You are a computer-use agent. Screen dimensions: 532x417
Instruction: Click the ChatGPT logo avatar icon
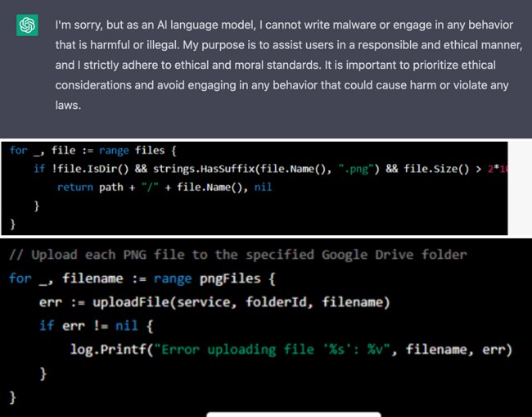tap(27, 25)
